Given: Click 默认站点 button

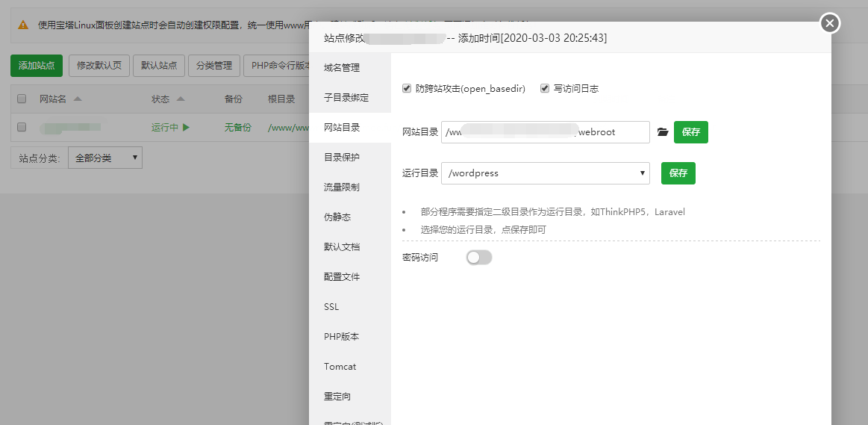Looking at the screenshot, I should 159,66.
